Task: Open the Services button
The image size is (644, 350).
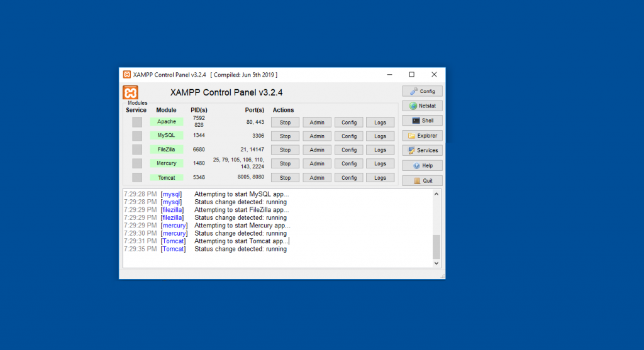Action: pyautogui.click(x=422, y=151)
